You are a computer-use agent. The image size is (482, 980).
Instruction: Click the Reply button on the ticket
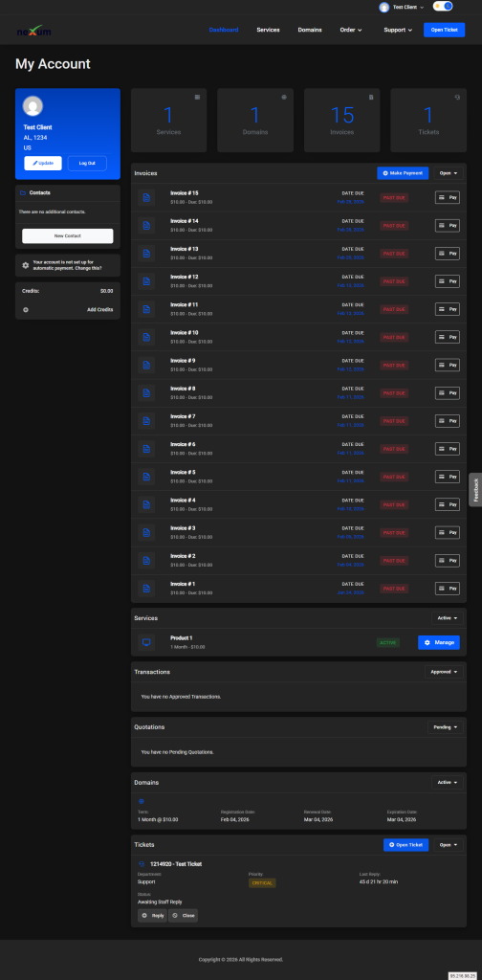click(x=152, y=916)
